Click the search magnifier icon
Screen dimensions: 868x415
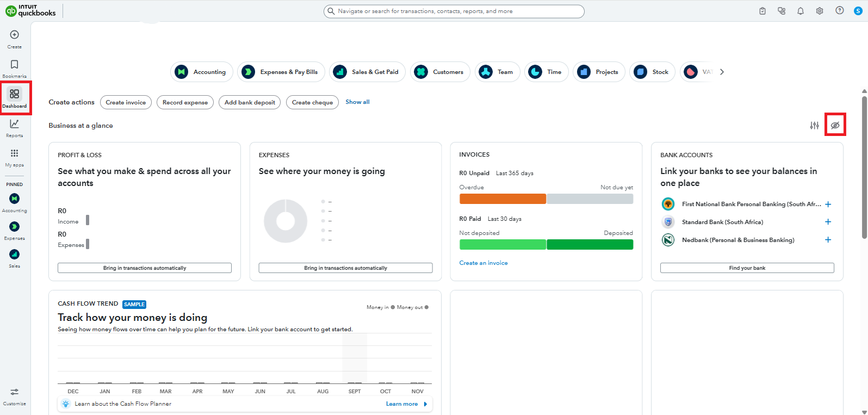tap(331, 11)
